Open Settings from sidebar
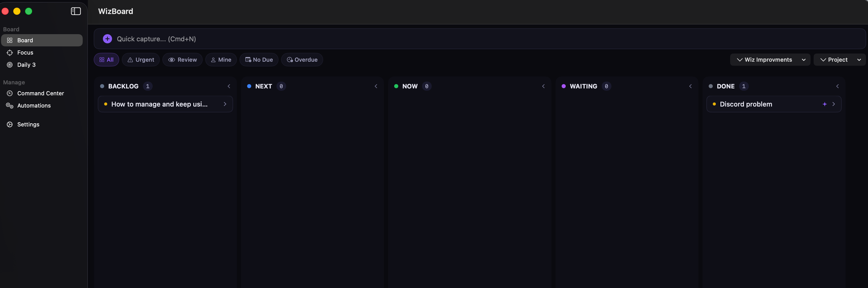Screen dimensions: 868x288 (x=28, y=124)
